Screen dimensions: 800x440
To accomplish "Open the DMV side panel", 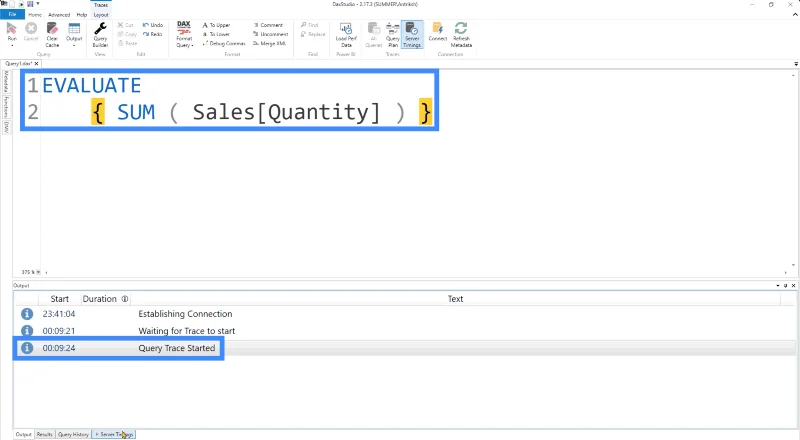I will [x=6, y=127].
